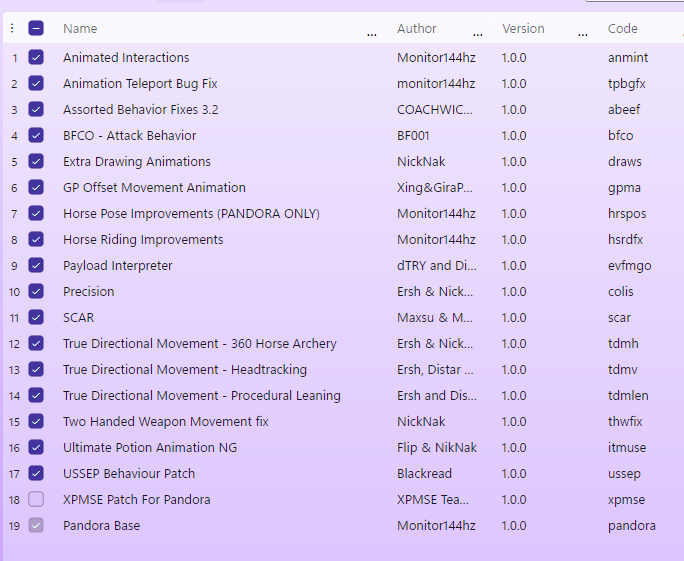This screenshot has height=561, width=684.
Task: Select the SCAR name
Action: [79, 318]
